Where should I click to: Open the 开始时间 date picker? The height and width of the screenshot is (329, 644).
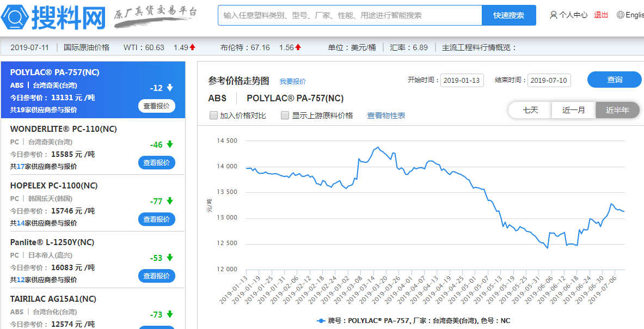pos(462,81)
